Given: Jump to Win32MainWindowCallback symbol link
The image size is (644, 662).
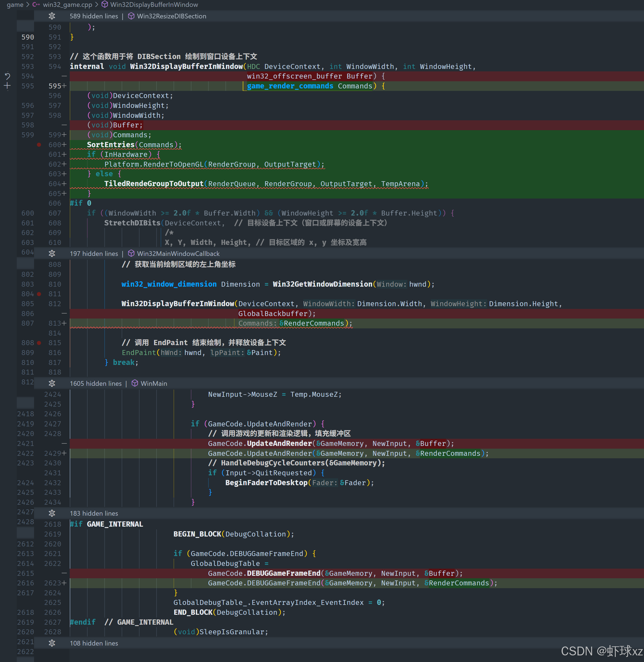Looking at the screenshot, I should (x=178, y=253).
